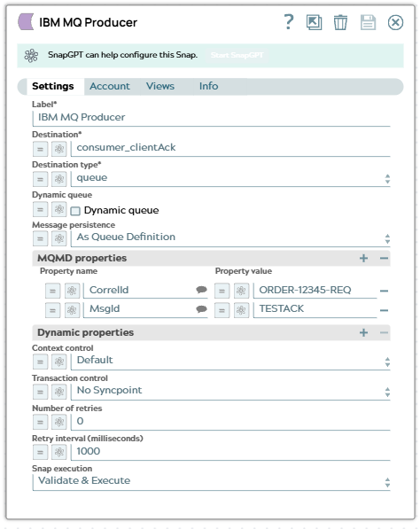Screen dimensions: 420x529
Task: Click SnapGPT icon beside MsgId name
Action: point(72,310)
